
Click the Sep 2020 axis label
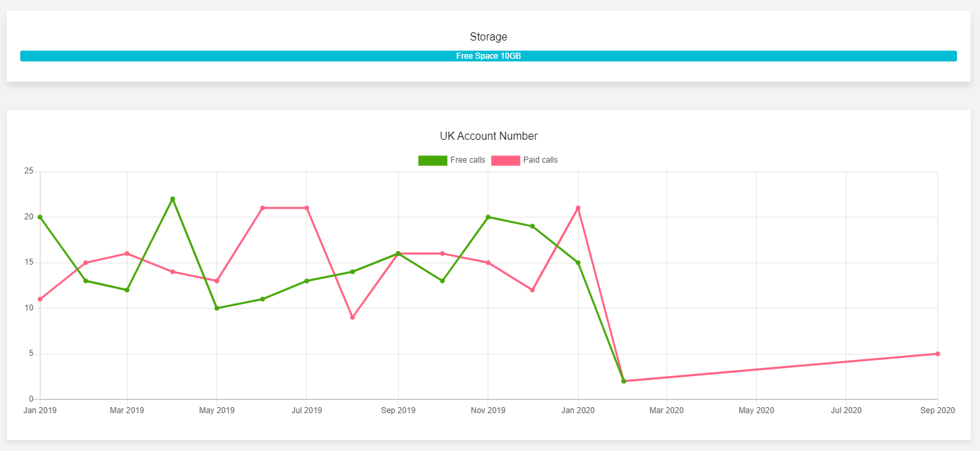(938, 410)
